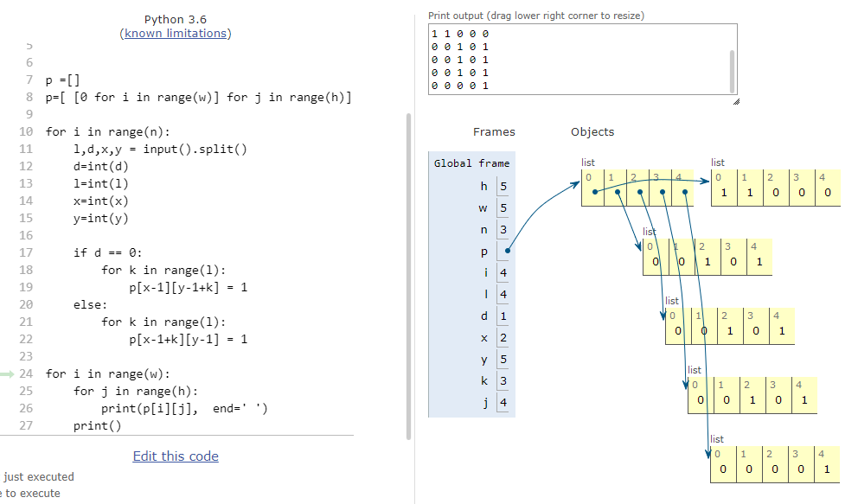The image size is (858, 504).
Task: Click the value of variable w
Action: coord(503,208)
